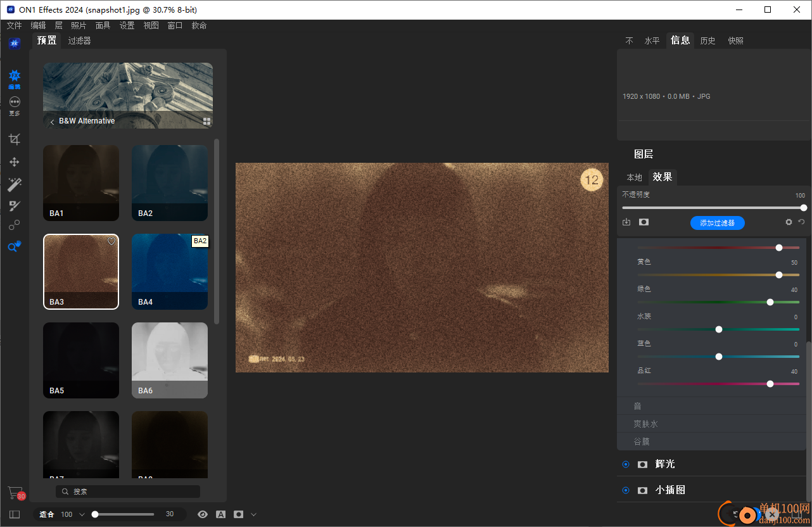Image resolution: width=812 pixels, height=527 pixels.
Task: Switch to the 预置 tab
Action: tap(47, 41)
